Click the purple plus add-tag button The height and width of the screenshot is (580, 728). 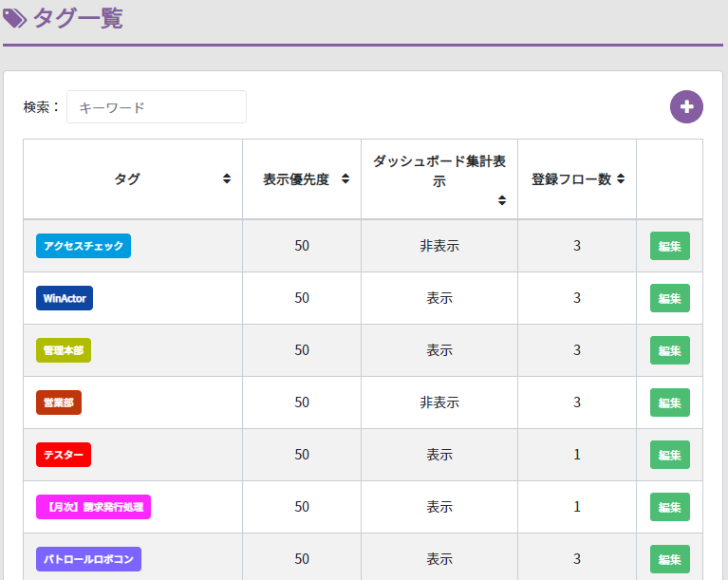tap(686, 107)
